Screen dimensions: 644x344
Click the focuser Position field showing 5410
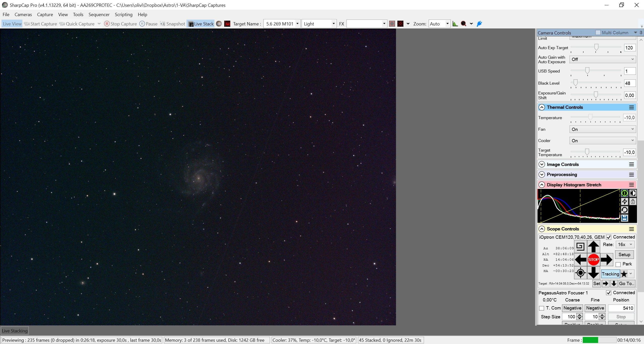coord(621,308)
